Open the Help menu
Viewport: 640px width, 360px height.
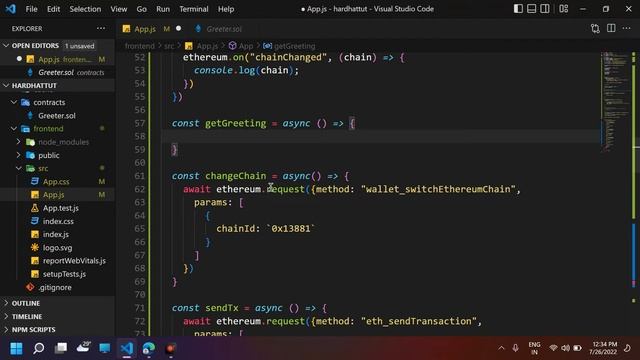pos(226,9)
